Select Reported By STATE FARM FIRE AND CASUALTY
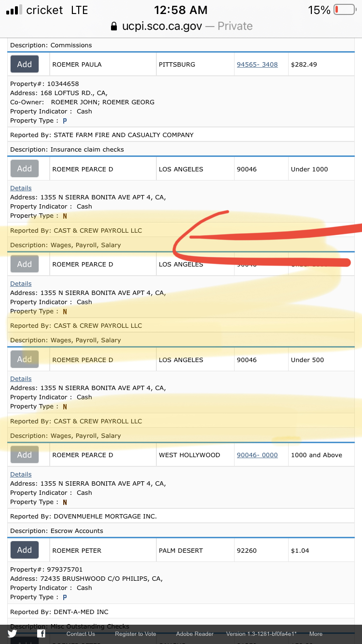Screen dimensions: 362x644 tap(102, 135)
